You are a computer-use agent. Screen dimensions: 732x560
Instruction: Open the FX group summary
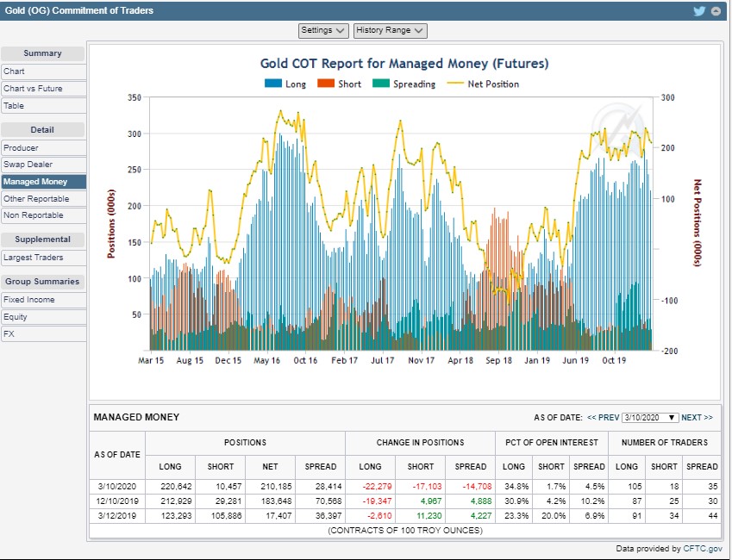pos(43,334)
